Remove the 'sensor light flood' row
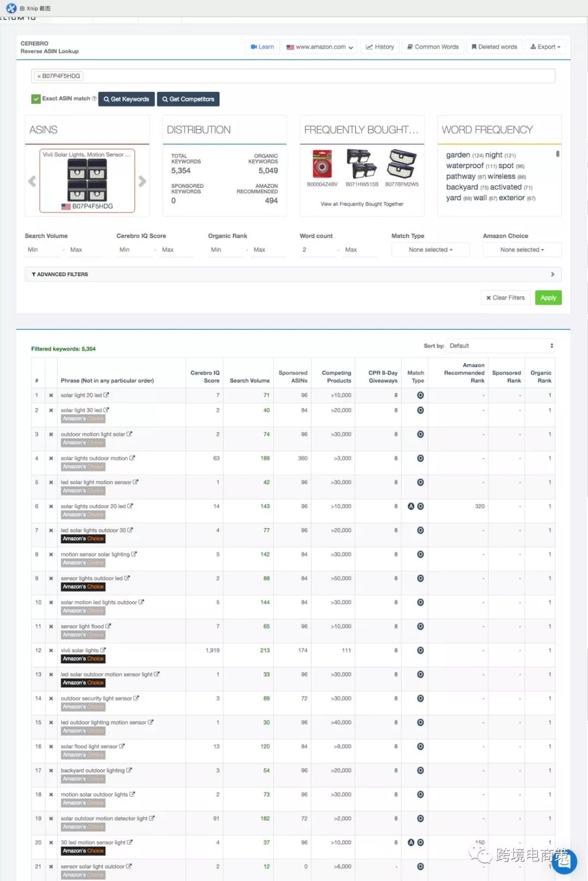The height and width of the screenshot is (881, 588). pos(51,626)
